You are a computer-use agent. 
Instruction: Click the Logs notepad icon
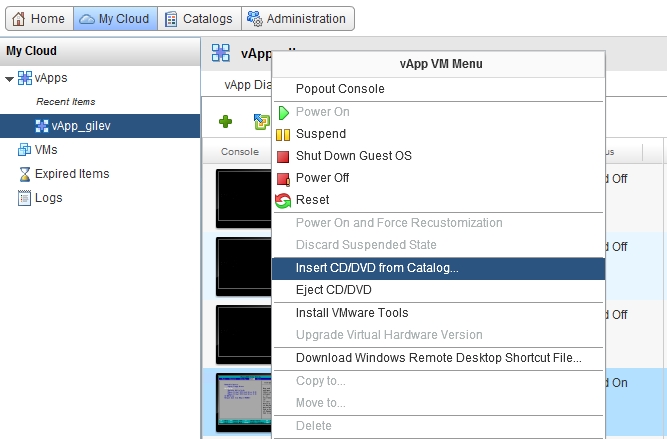coord(24,198)
